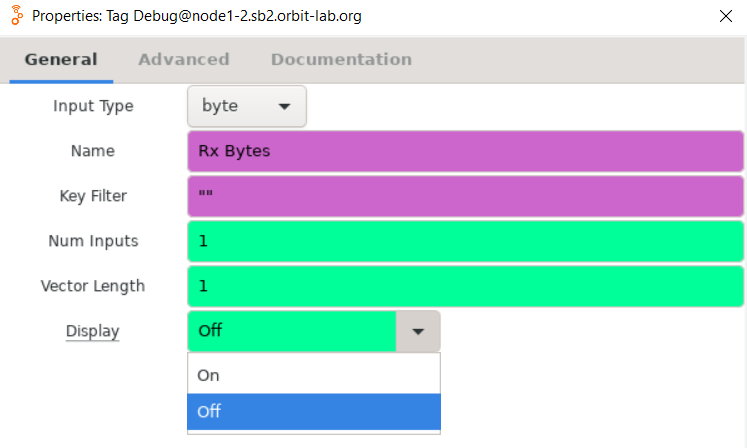
Task: Click the Num Inputs label
Action: (93, 241)
